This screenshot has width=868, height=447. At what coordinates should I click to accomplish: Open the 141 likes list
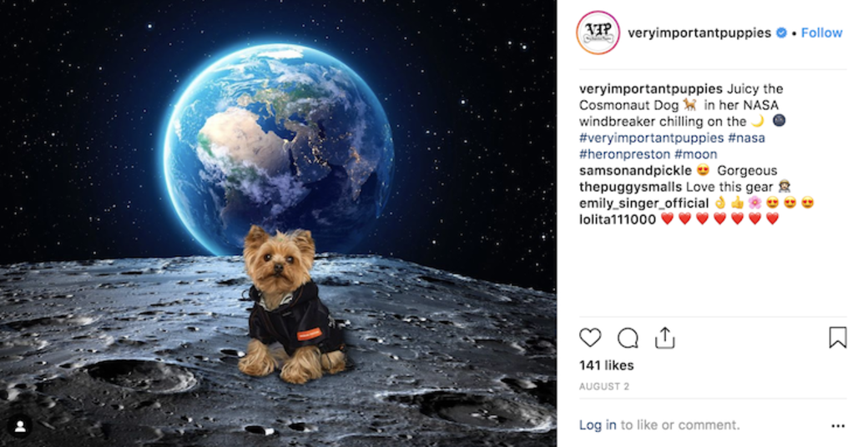(606, 365)
